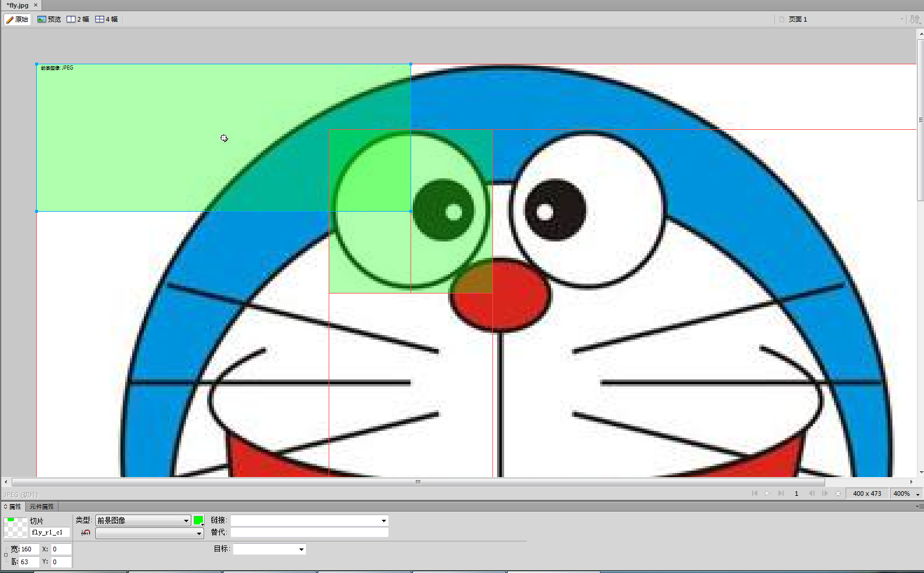The width and height of the screenshot is (924, 573).
Task: Go to last frame button
Action: click(781, 493)
